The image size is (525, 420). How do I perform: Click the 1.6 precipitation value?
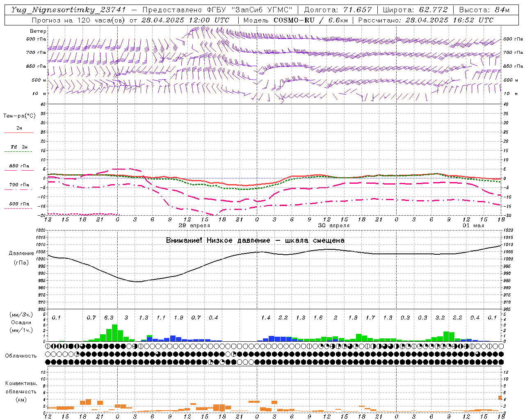coord(318,317)
